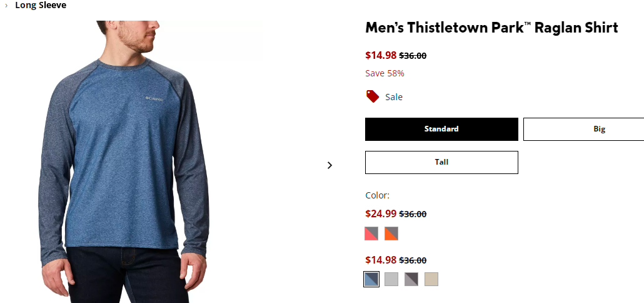Choose the solid light gray swatch
Viewport: 644px width, 303px height.
(391, 279)
